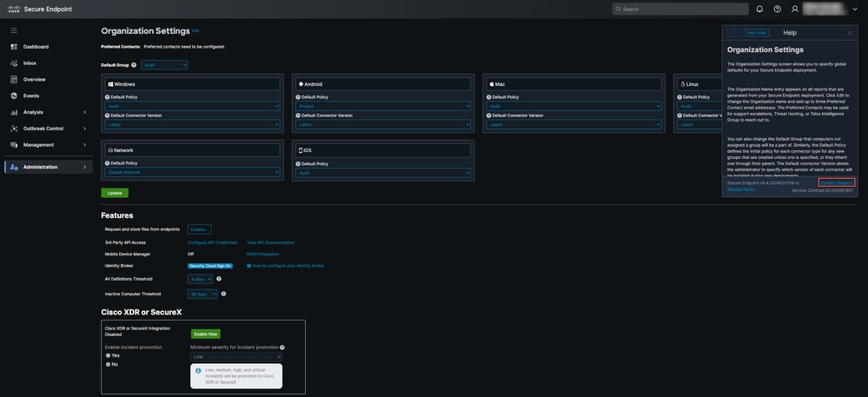Click into the Search field
The width and height of the screenshot is (868, 397).
(680, 9)
